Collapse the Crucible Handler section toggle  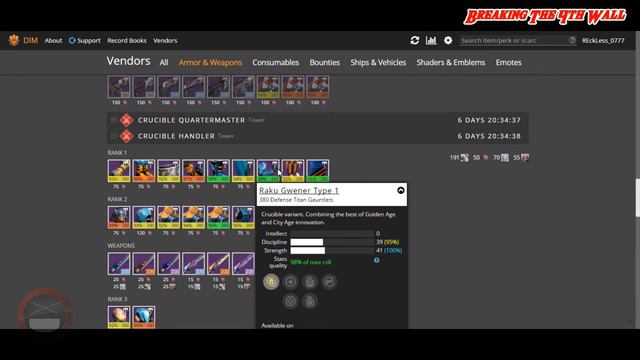tap(113, 136)
